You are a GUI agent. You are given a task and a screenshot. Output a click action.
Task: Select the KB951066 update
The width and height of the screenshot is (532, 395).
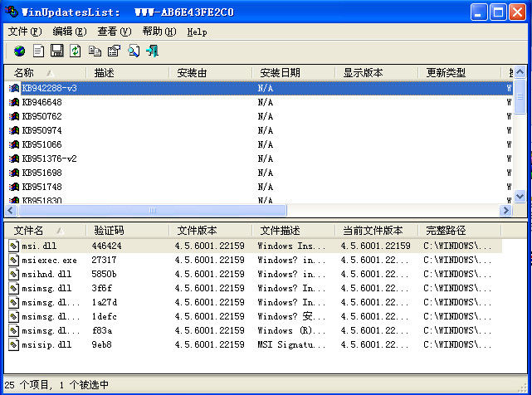259,144
